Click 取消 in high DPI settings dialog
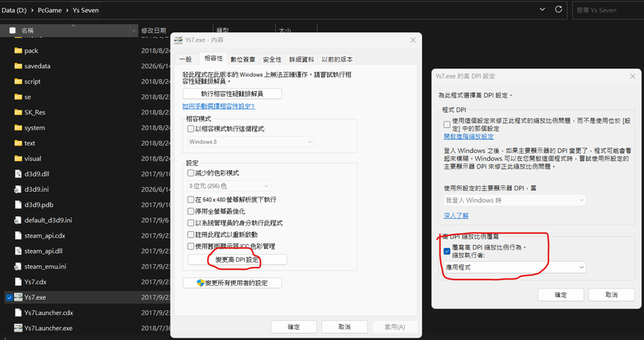The height and width of the screenshot is (340, 644). 611,295
